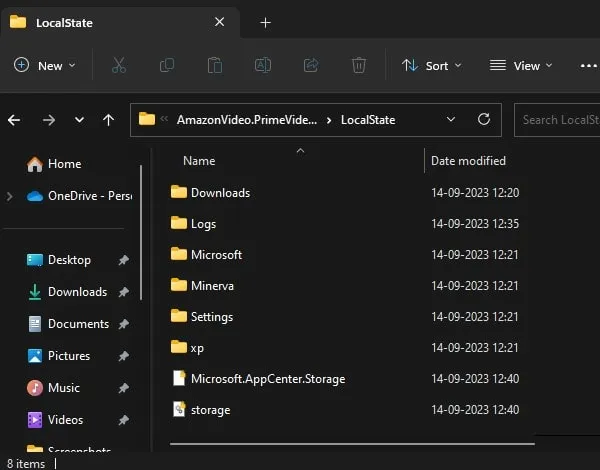Click AmazonVideo.PrimeVide... breadcrumb segment
Screen dimensions: 600x470
(x=247, y=120)
